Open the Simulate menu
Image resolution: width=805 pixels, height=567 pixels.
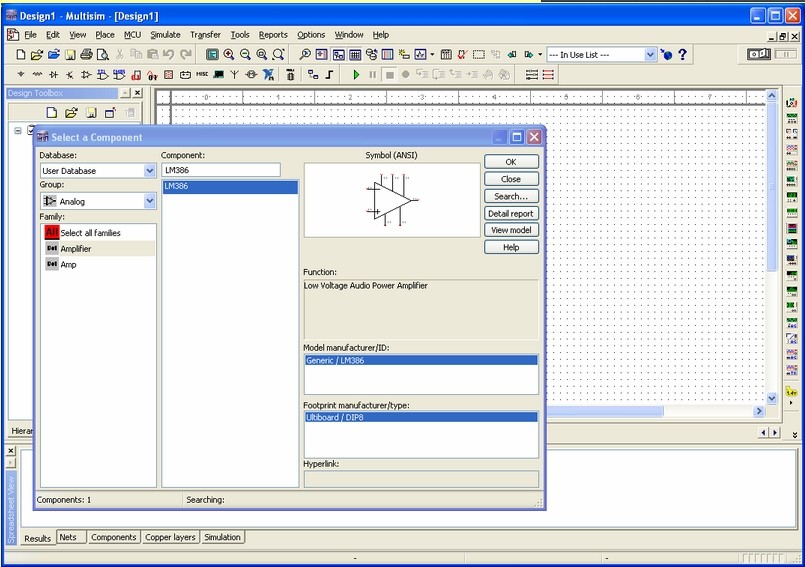click(x=165, y=35)
